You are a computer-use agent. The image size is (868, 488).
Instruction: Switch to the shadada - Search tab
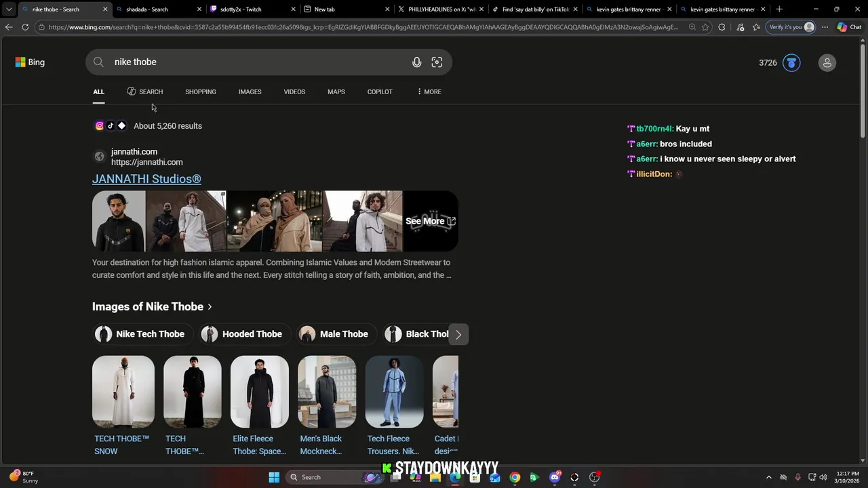pos(159,9)
